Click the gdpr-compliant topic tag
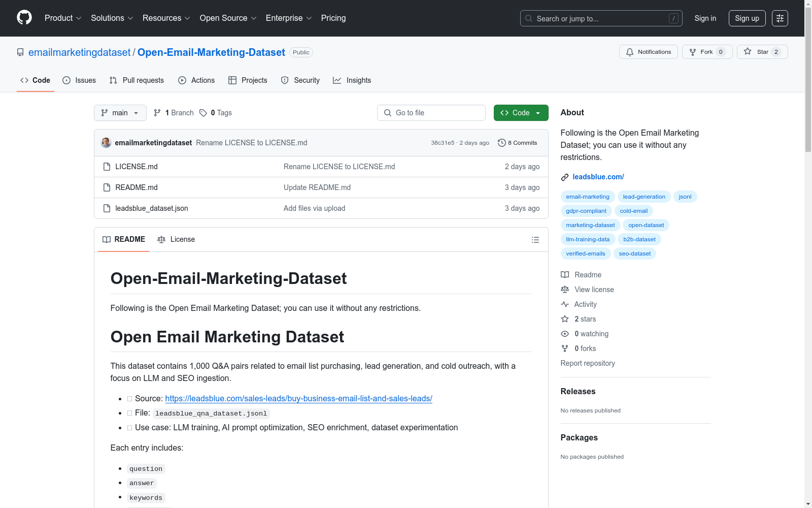 (586, 211)
